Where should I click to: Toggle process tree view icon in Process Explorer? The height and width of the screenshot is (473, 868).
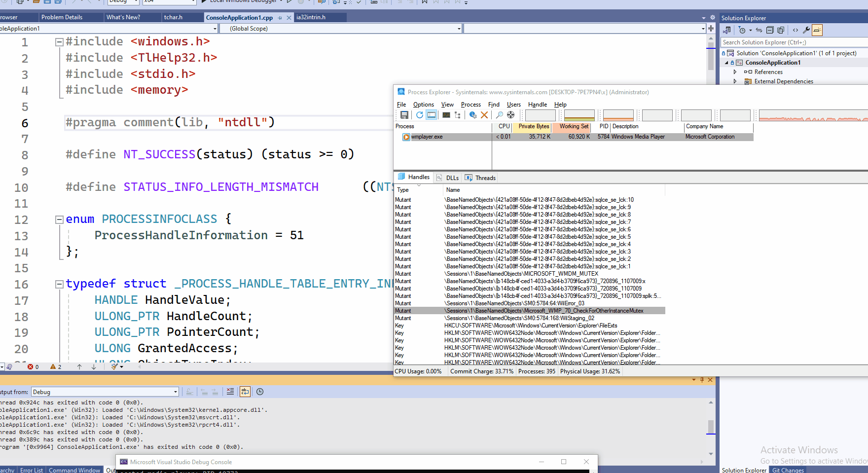point(458,115)
